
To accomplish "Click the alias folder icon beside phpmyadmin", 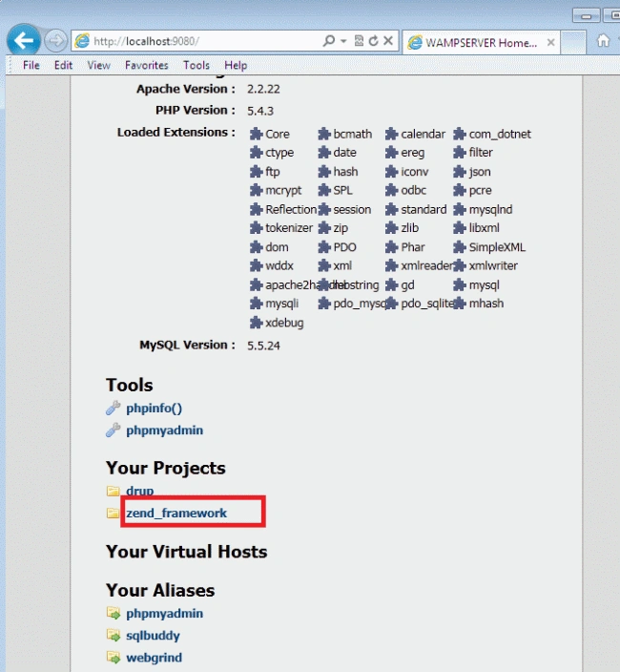I will [x=114, y=613].
